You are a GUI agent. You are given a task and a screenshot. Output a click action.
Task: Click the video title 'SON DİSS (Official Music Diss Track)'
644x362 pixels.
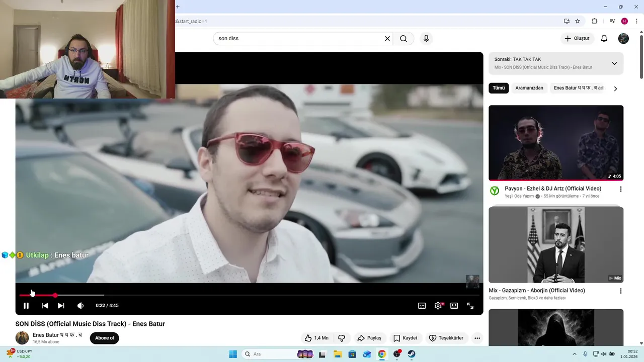[x=90, y=324]
